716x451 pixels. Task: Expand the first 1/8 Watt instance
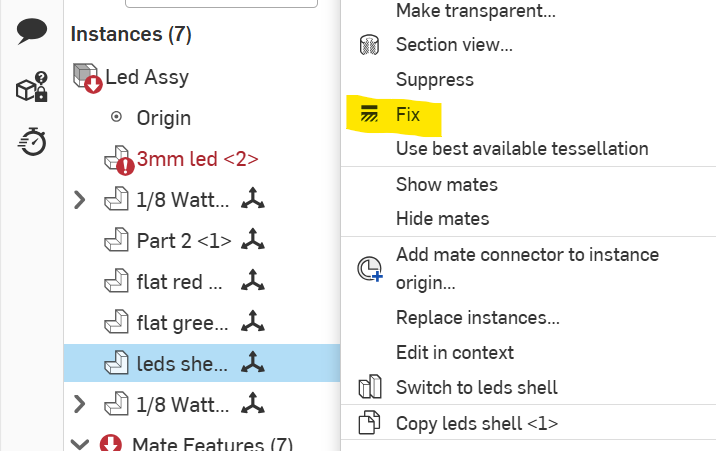pos(79,199)
